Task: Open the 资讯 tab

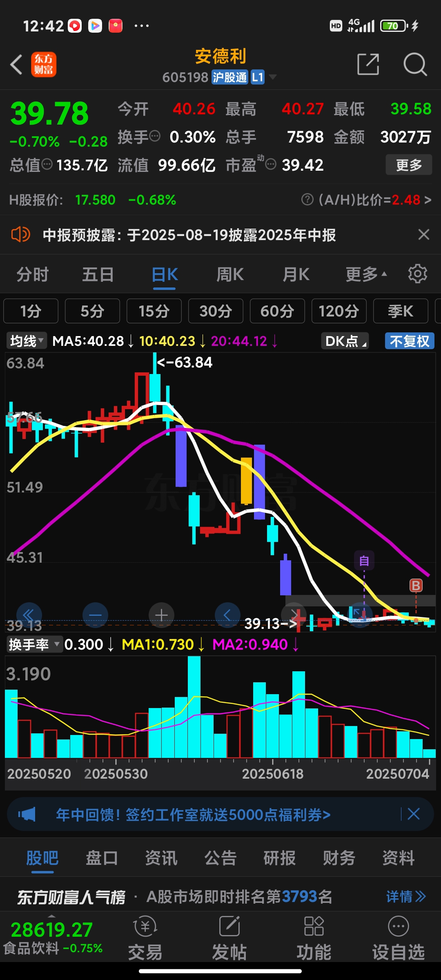Action: click(x=161, y=858)
